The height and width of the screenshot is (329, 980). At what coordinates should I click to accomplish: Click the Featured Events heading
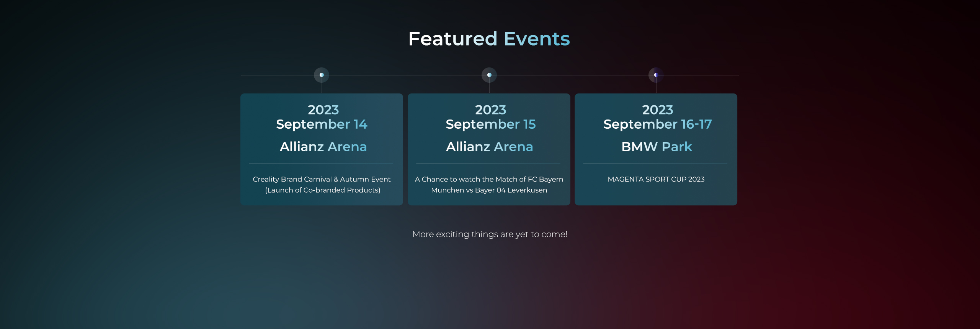click(489, 39)
